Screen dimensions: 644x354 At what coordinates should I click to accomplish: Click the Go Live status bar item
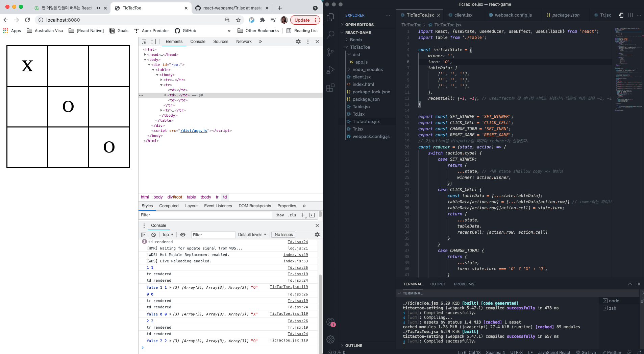pyautogui.click(x=586, y=352)
